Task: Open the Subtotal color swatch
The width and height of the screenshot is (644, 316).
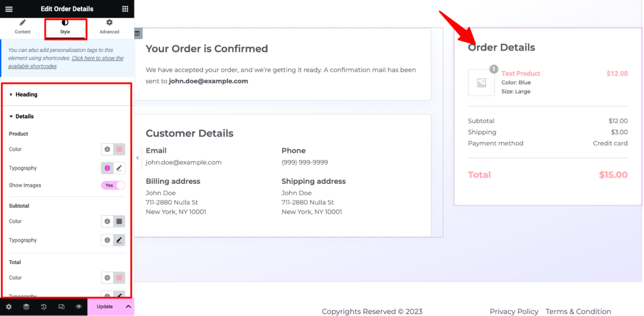Action: [119, 221]
